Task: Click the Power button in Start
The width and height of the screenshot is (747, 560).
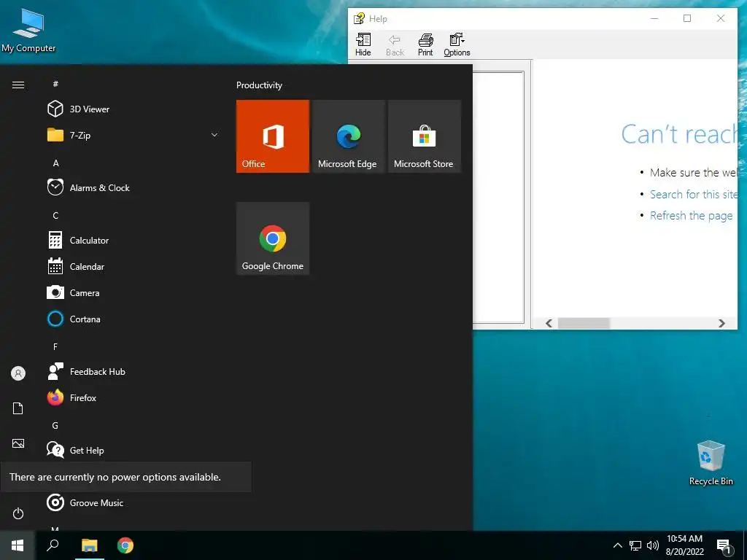Action: click(18, 513)
